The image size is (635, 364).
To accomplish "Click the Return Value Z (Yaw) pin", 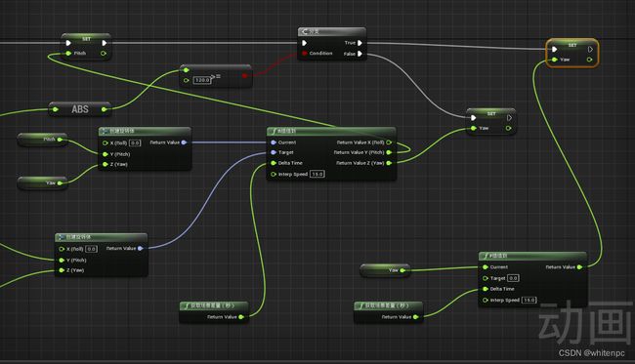I will pyautogui.click(x=389, y=163).
